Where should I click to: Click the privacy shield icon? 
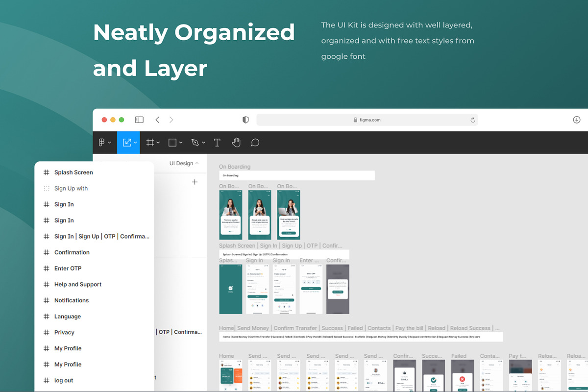pos(246,120)
